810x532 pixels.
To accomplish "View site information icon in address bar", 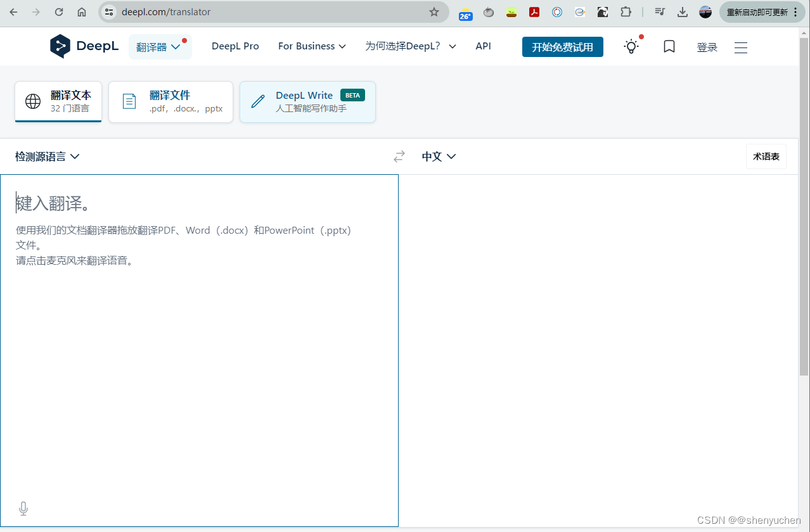I will [x=109, y=12].
